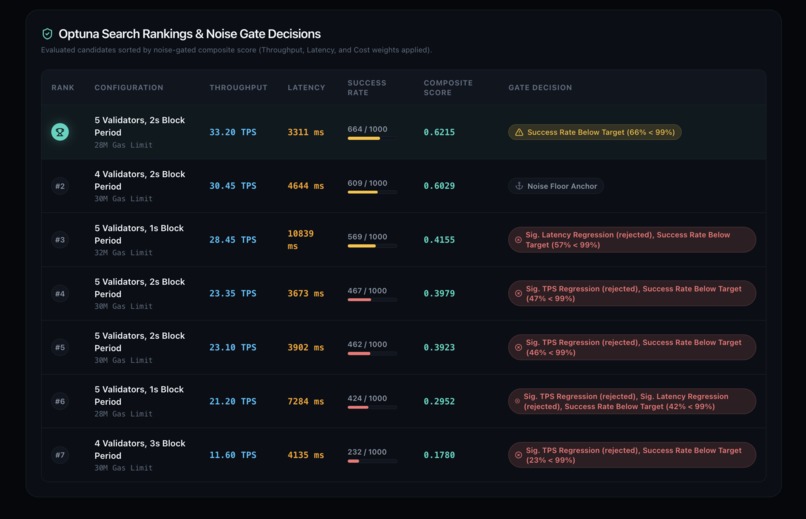Screen dimensions: 806x519
Task: Click the LATENCY column header
Action: (x=306, y=88)
